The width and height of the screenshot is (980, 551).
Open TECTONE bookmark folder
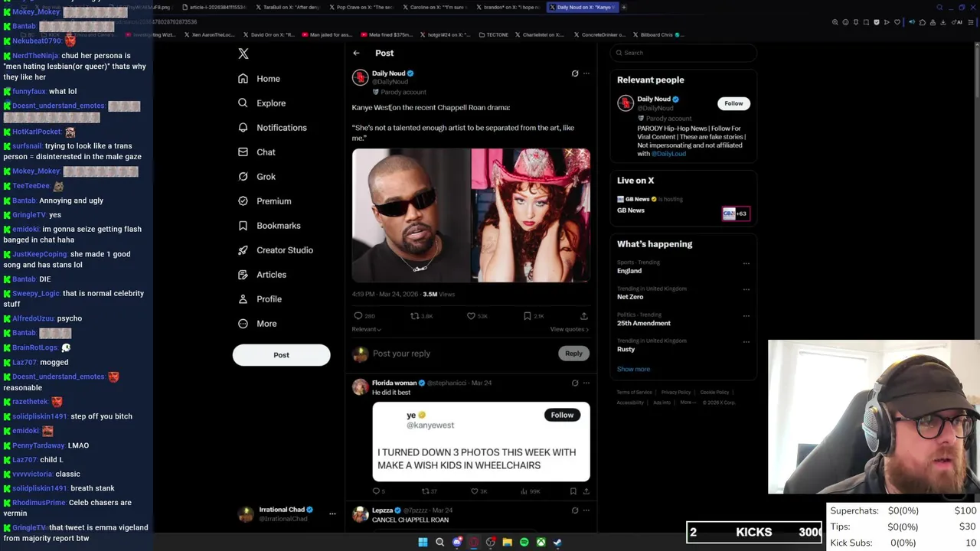[493, 34]
